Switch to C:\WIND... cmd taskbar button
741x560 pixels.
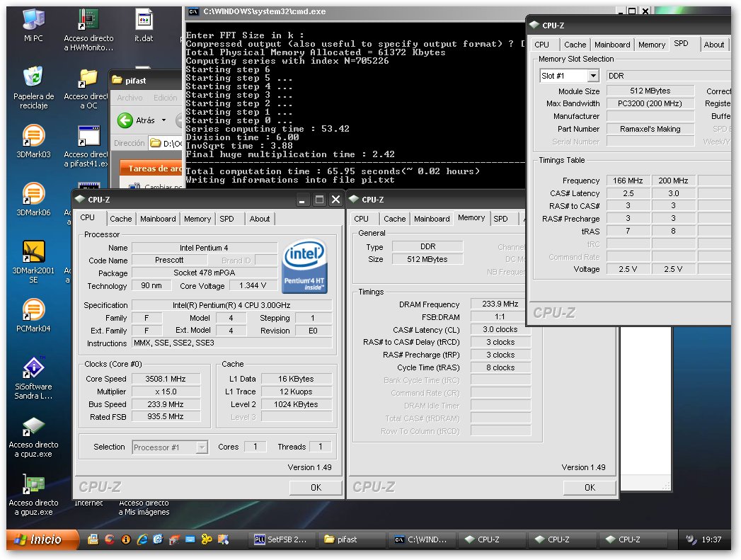(x=422, y=539)
